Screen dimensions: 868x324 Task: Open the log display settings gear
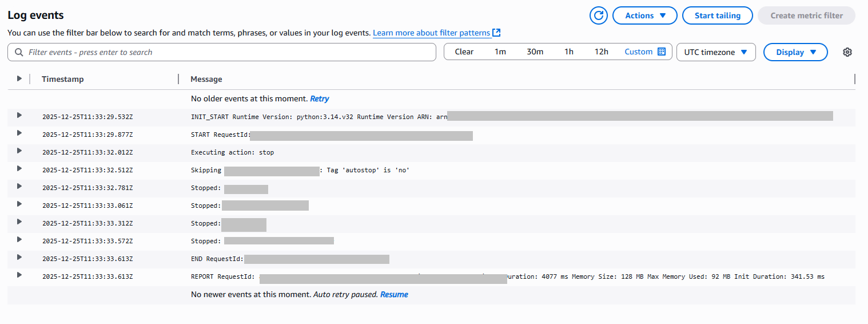pyautogui.click(x=847, y=52)
